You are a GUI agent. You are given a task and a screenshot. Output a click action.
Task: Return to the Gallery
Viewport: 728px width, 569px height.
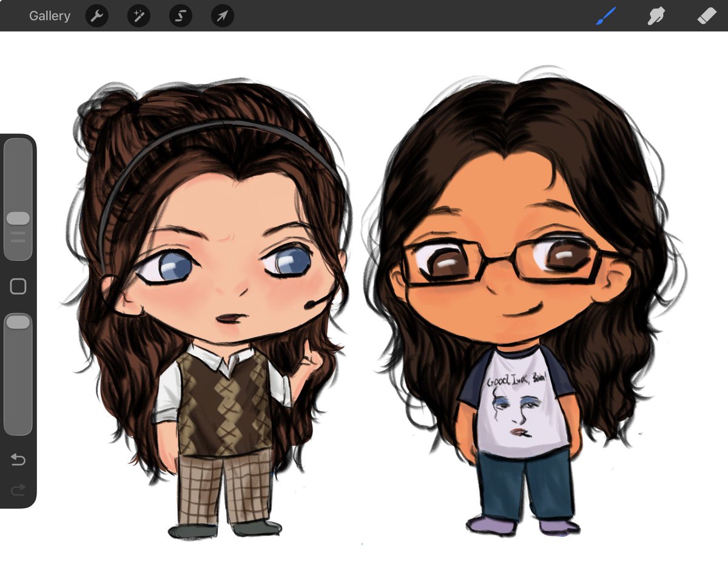click(49, 16)
